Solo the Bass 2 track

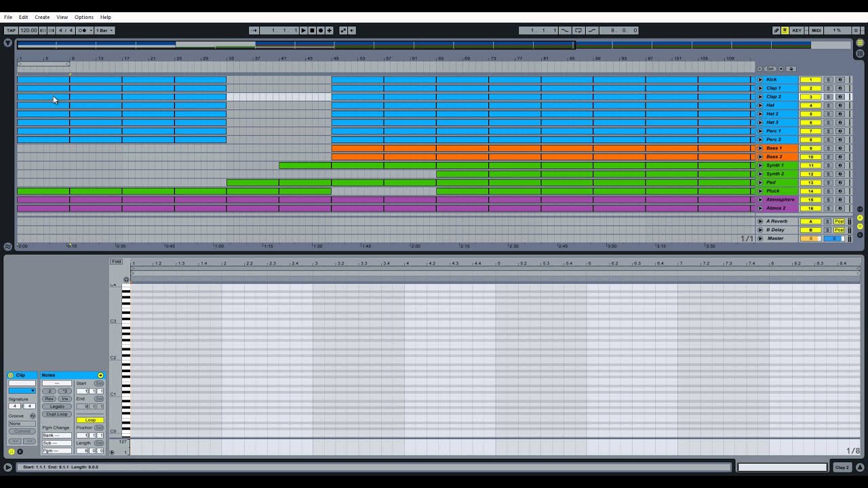tap(828, 157)
